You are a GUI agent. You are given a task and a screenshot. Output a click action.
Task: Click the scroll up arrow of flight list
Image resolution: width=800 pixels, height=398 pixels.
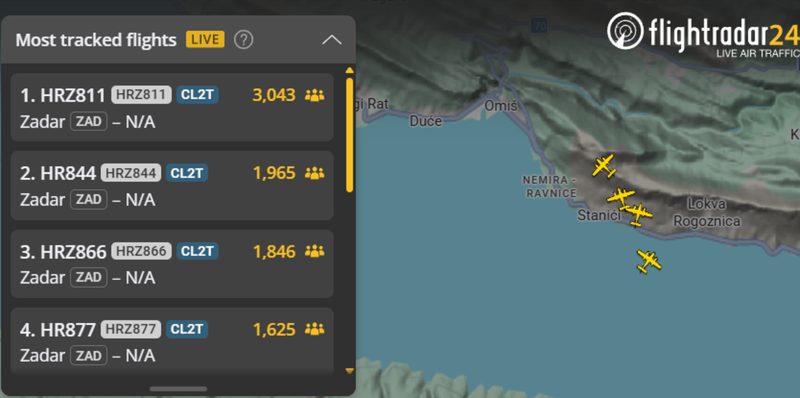click(349, 70)
